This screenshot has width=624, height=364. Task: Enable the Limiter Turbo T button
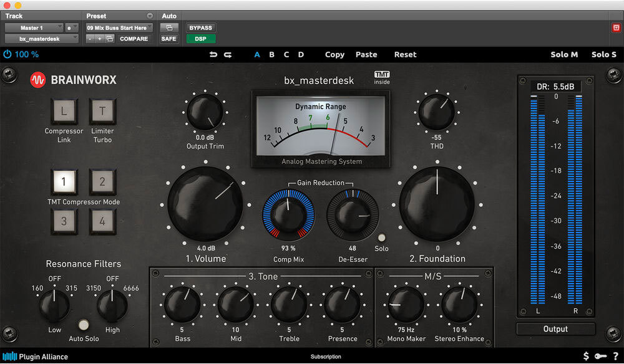tap(102, 112)
